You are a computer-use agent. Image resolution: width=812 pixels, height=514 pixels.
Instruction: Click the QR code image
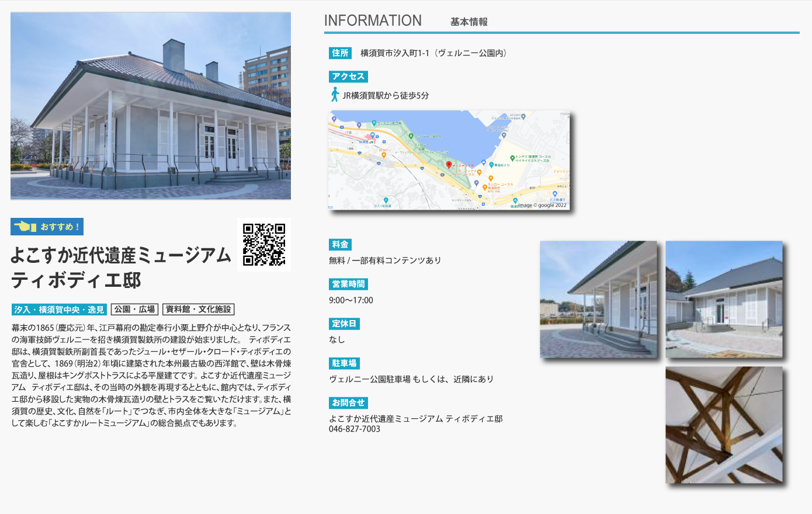264,245
